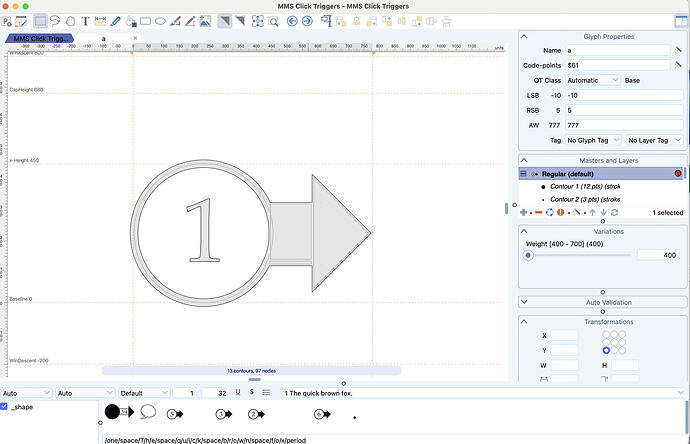Collapse the Glyph Properties panel

coord(524,37)
